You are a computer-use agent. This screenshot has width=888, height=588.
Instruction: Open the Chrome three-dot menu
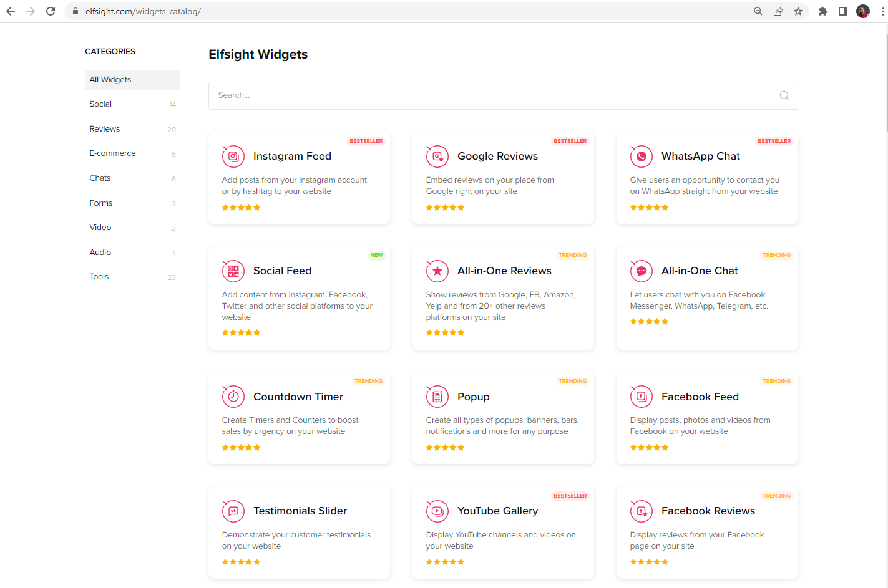pos(883,11)
